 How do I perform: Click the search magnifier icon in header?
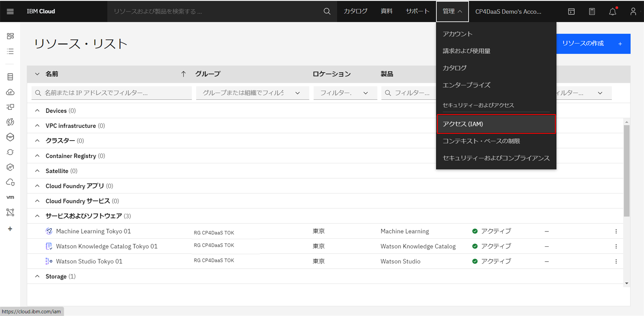tap(327, 11)
